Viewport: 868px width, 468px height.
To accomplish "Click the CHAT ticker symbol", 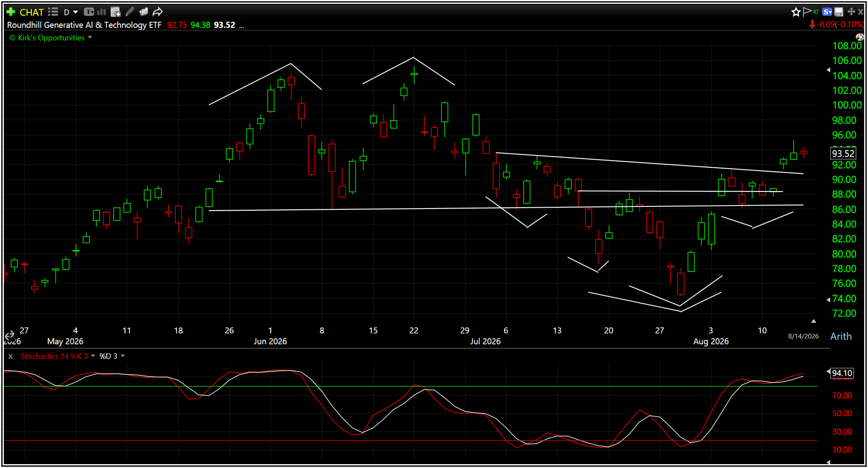I will coord(32,12).
